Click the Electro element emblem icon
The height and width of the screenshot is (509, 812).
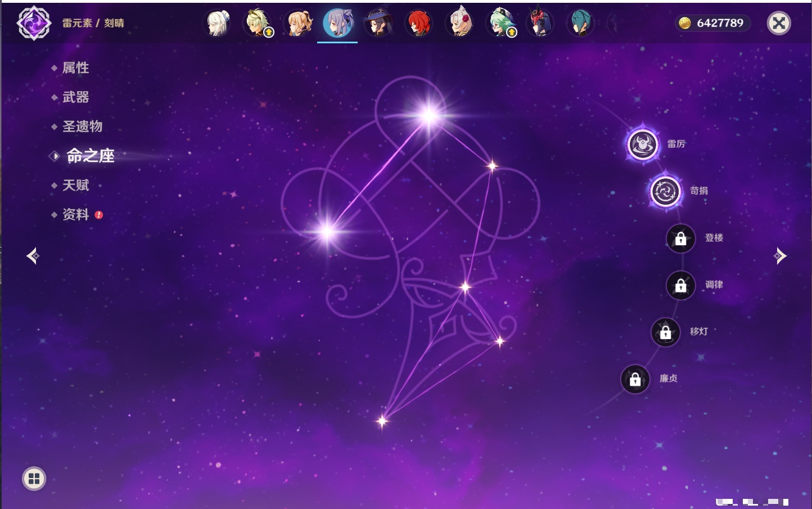pos(34,23)
